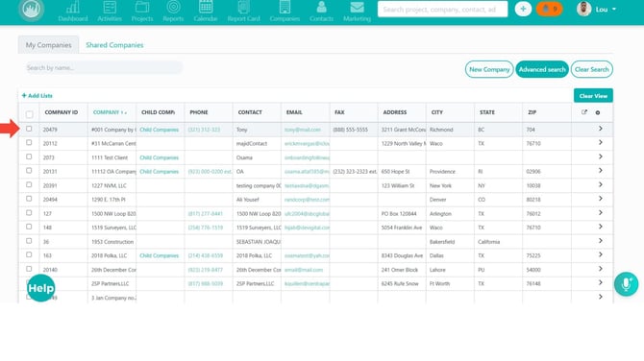644x361 pixels.
Task: Expand row arrow for company 20479
Action: pos(601,129)
